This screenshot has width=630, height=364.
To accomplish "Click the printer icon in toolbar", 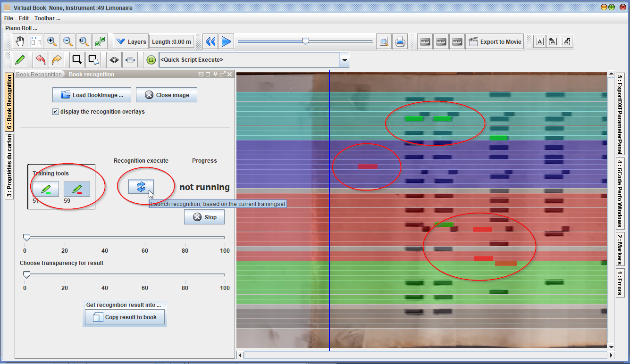I will pyautogui.click(x=400, y=41).
